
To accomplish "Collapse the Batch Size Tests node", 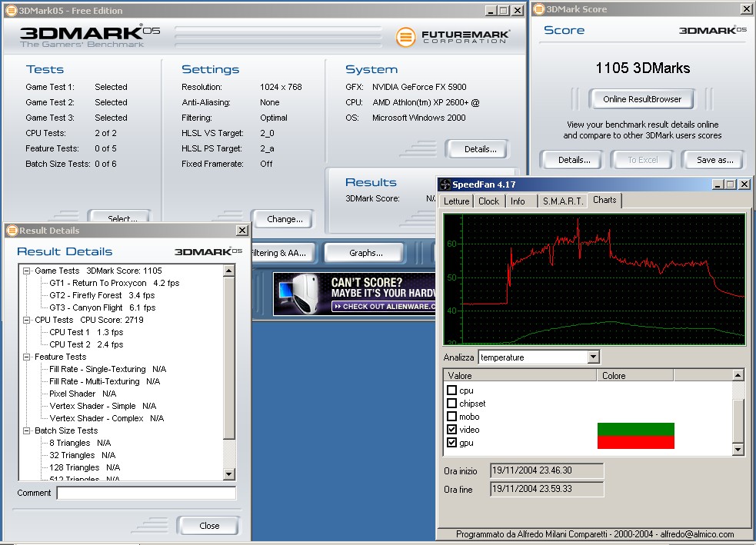I will (27, 430).
